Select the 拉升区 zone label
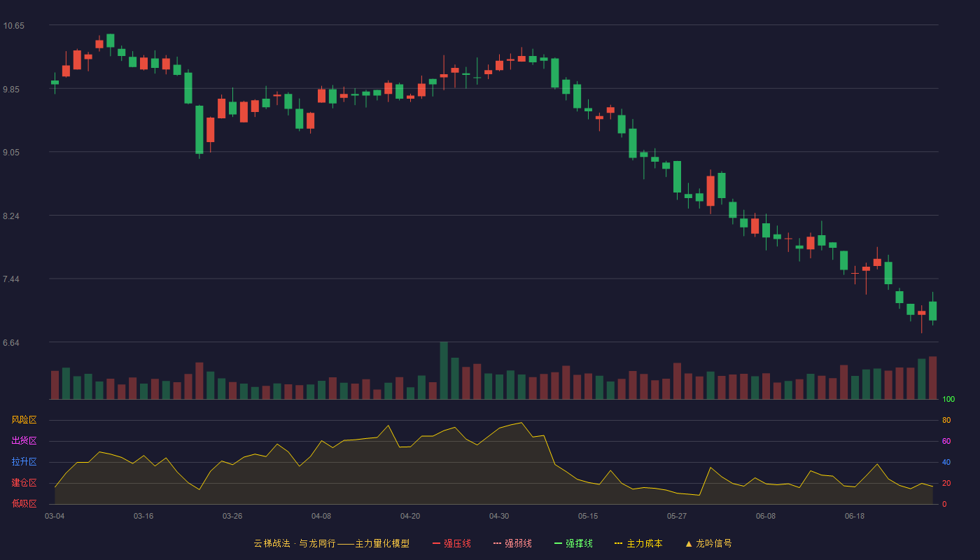980x560 pixels. click(x=24, y=462)
